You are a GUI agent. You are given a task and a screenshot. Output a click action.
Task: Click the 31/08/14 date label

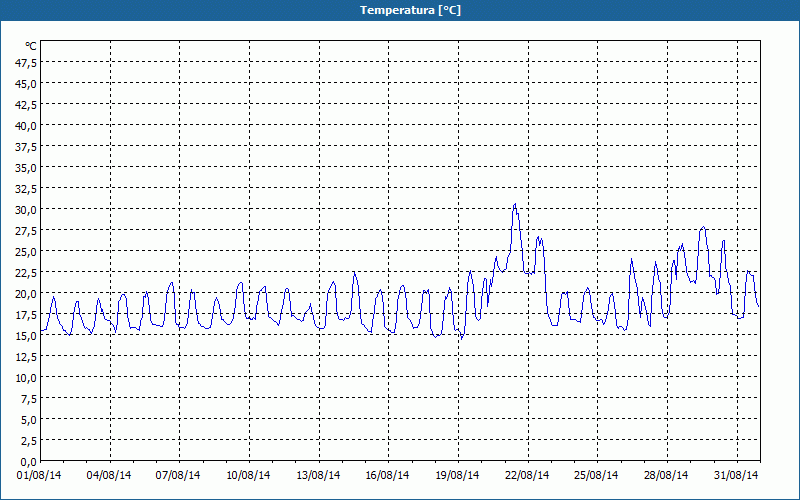[736, 475]
